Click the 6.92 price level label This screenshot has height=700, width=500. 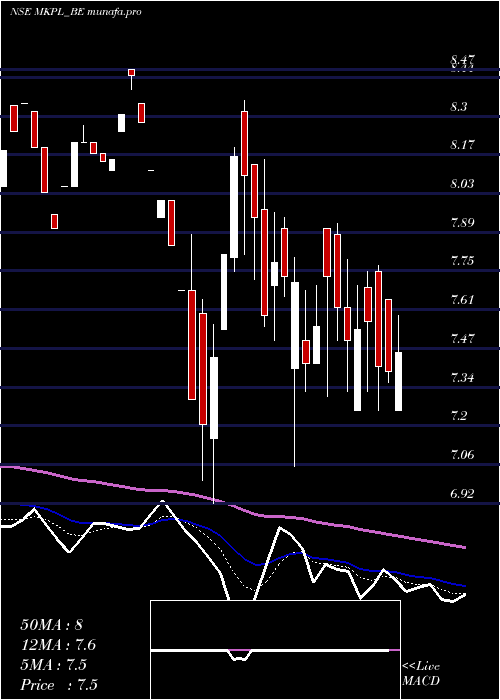coord(462,494)
